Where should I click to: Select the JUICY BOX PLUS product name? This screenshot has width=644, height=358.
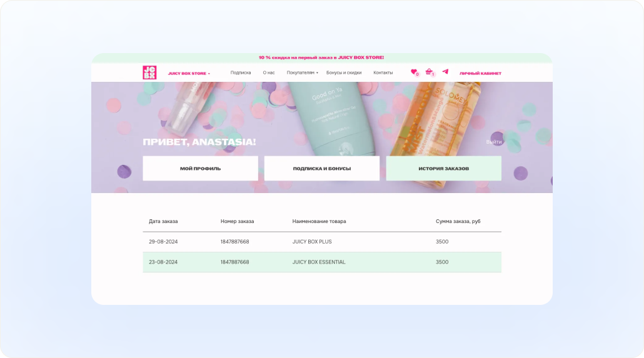coord(312,242)
